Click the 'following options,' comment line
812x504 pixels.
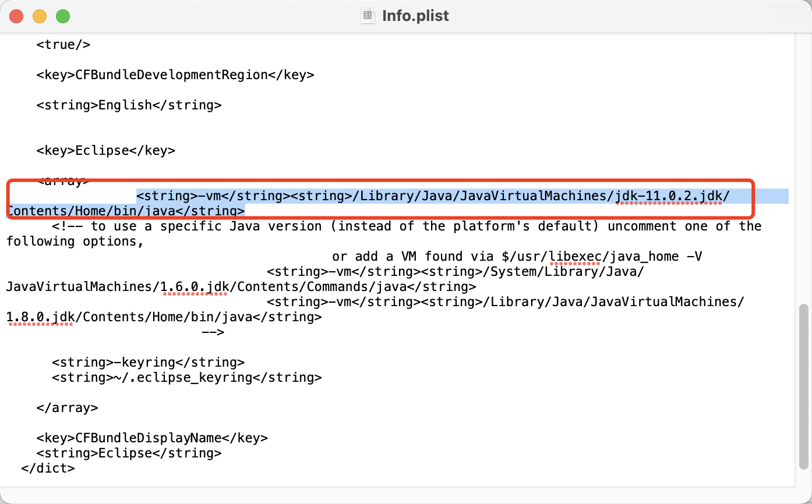[x=75, y=241]
